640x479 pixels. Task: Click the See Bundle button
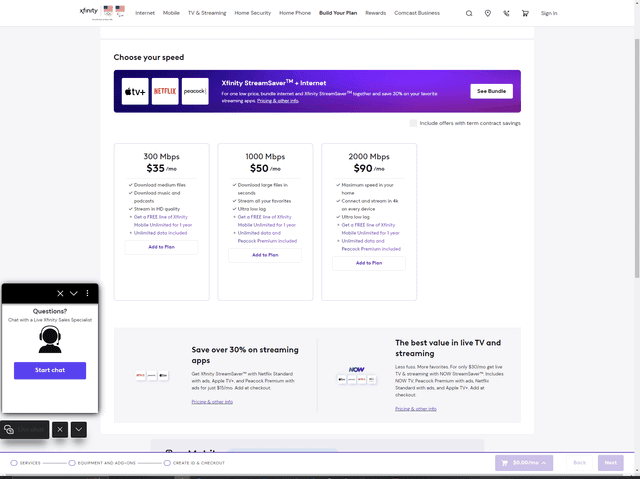coord(491,91)
